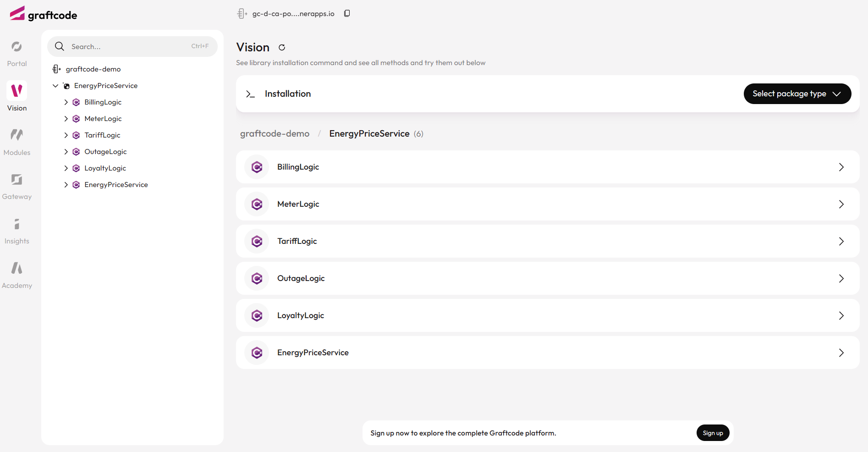Click the TariffLogic class icon in the tree
The height and width of the screenshot is (452, 868).
(77, 135)
